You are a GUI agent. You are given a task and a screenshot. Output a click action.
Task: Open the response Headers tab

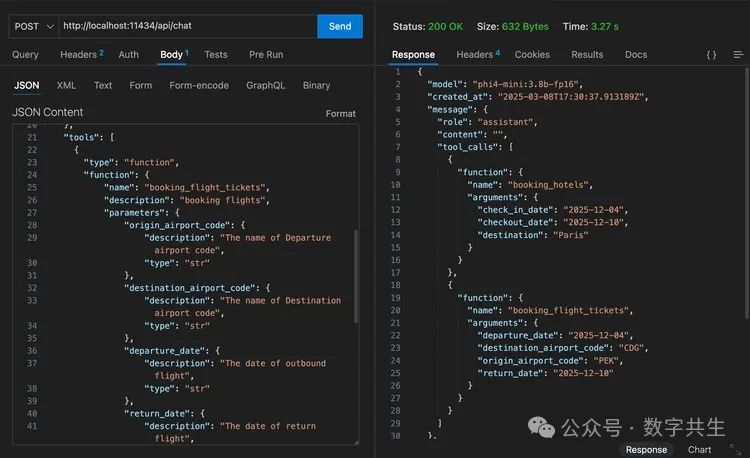coord(478,55)
